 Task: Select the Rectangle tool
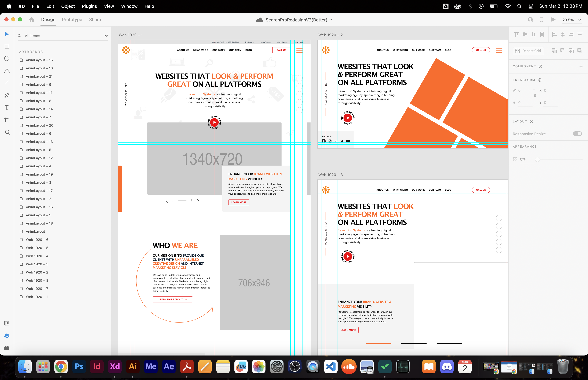coord(7,46)
